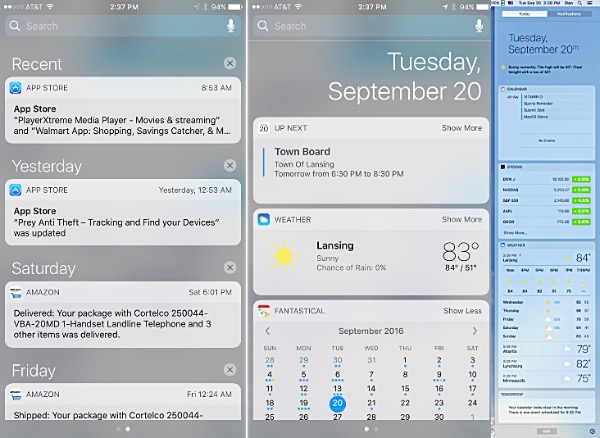Tap the calendar icon in the Up Next widget
600x438 pixels.
[264, 128]
